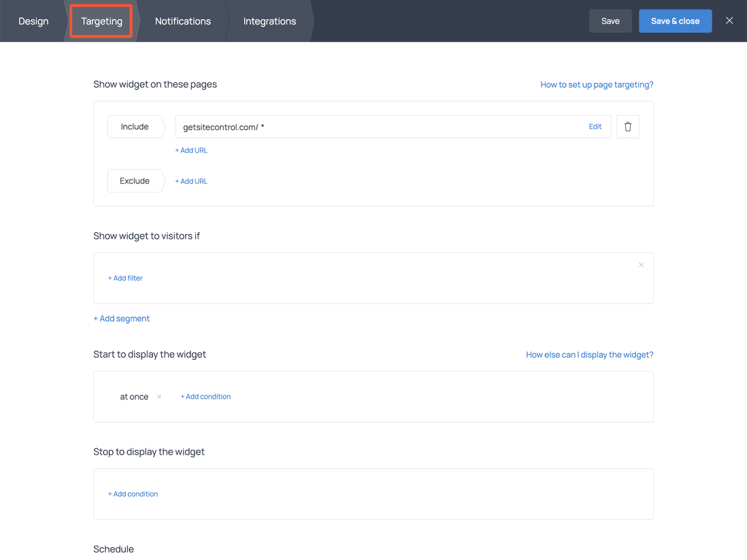Edit the getsitecontrol.com URL pattern

pos(595,127)
